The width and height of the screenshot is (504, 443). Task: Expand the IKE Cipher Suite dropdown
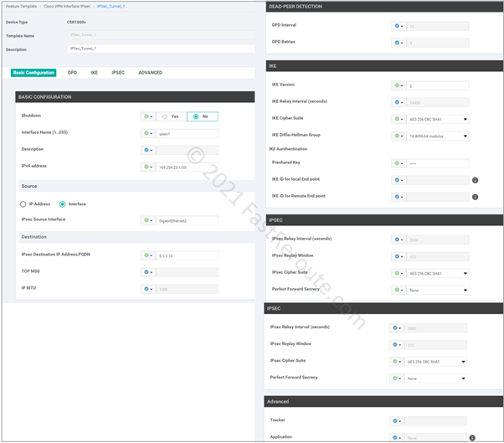click(438, 119)
